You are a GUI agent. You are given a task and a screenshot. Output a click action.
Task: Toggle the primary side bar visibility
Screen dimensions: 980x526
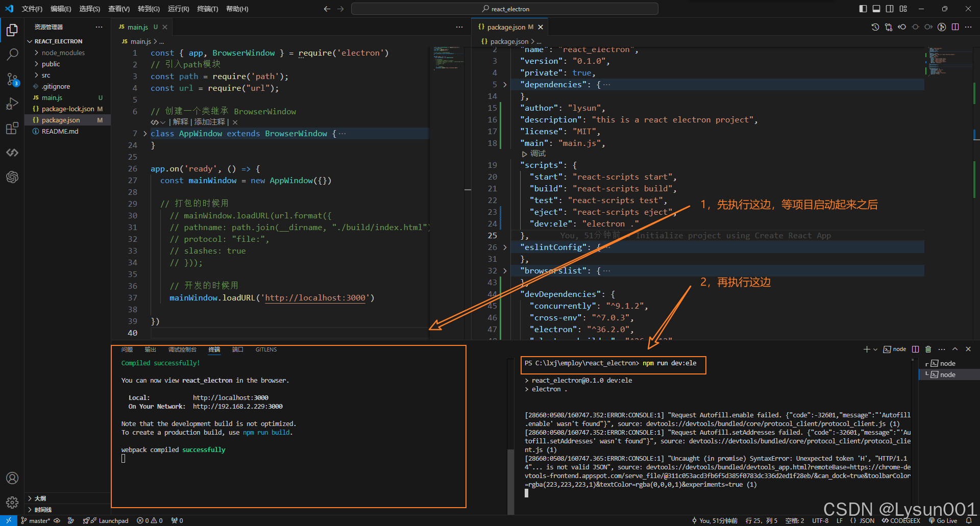pos(863,9)
